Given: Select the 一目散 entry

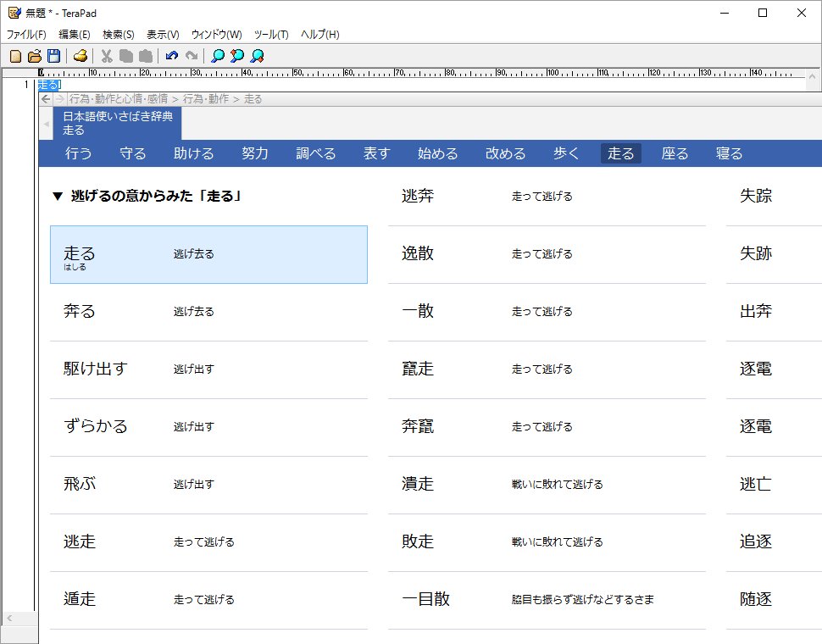Looking at the screenshot, I should click(x=547, y=601).
